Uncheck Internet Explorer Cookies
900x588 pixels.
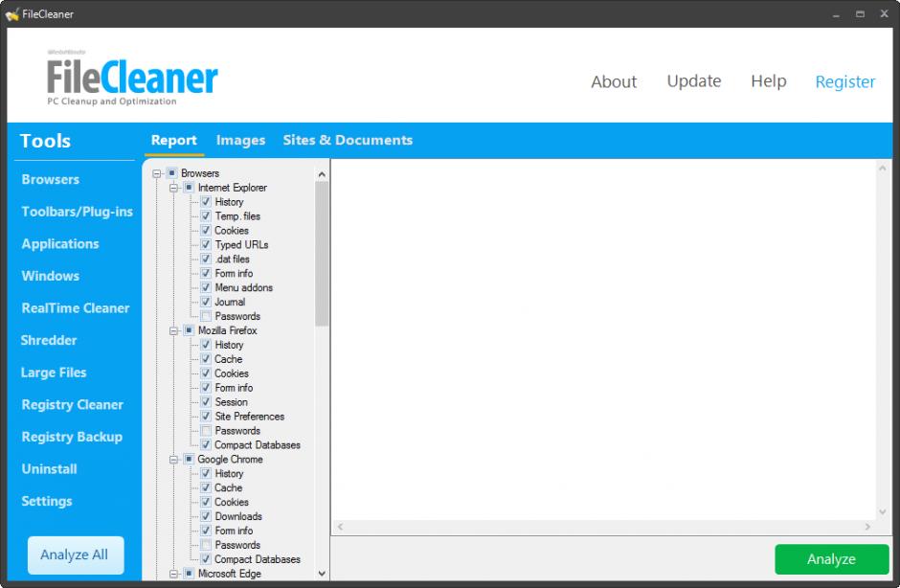206,230
